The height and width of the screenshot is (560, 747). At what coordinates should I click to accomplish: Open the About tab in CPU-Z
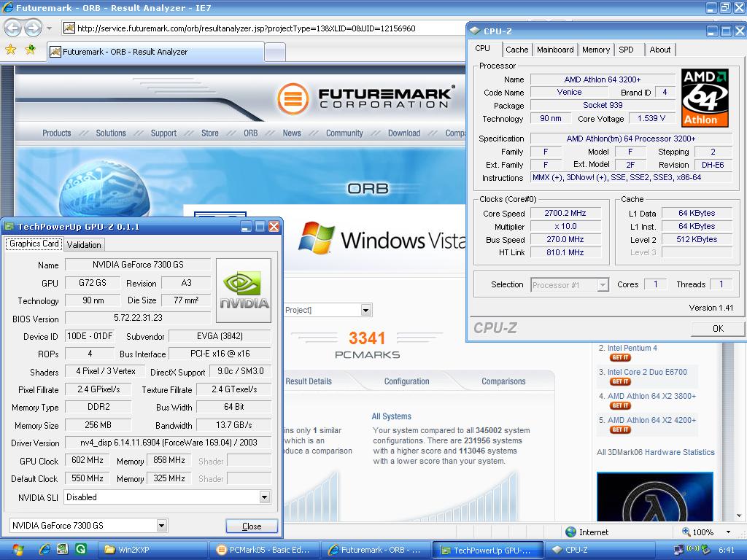click(x=659, y=50)
